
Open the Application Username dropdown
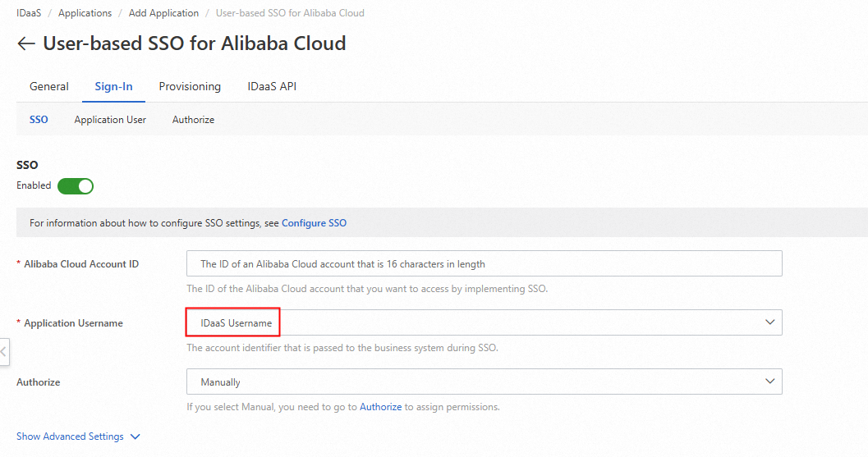click(484, 322)
